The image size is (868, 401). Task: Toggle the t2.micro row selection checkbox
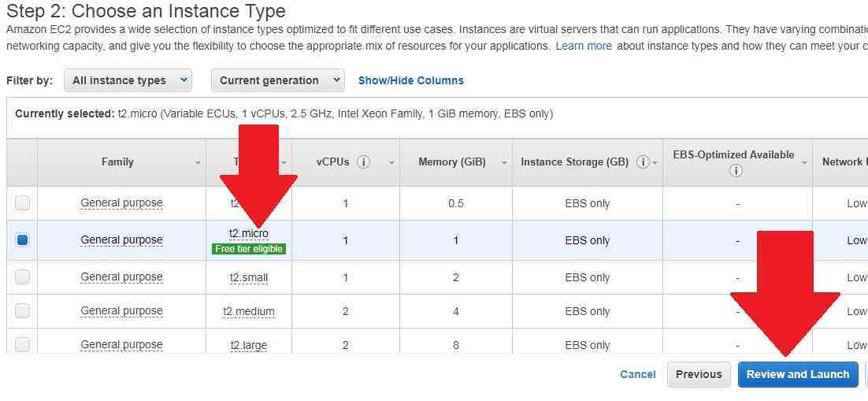pos(22,239)
